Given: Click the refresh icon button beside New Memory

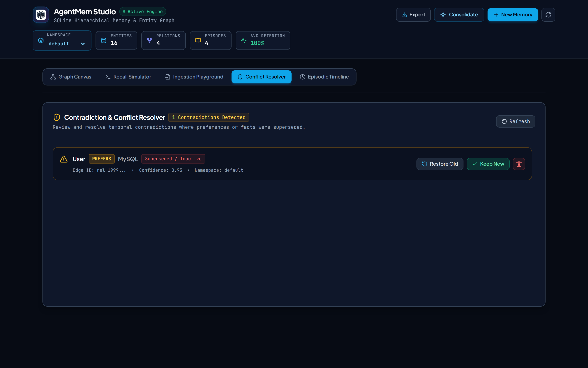Looking at the screenshot, I should click(x=548, y=15).
